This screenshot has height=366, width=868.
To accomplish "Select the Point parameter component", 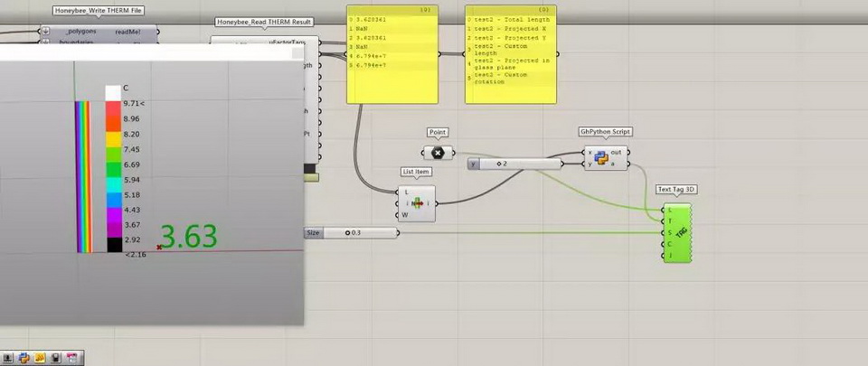I will pos(438,153).
